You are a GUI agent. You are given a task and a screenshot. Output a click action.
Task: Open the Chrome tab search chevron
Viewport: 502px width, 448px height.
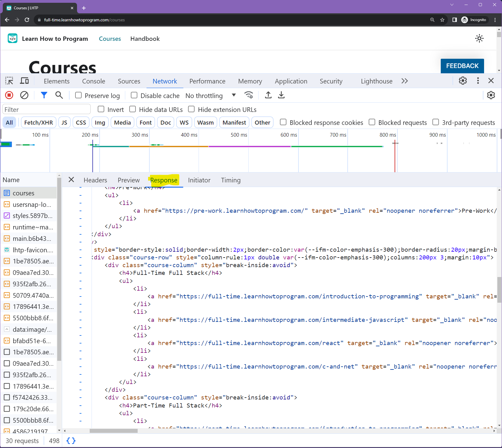[x=452, y=5]
